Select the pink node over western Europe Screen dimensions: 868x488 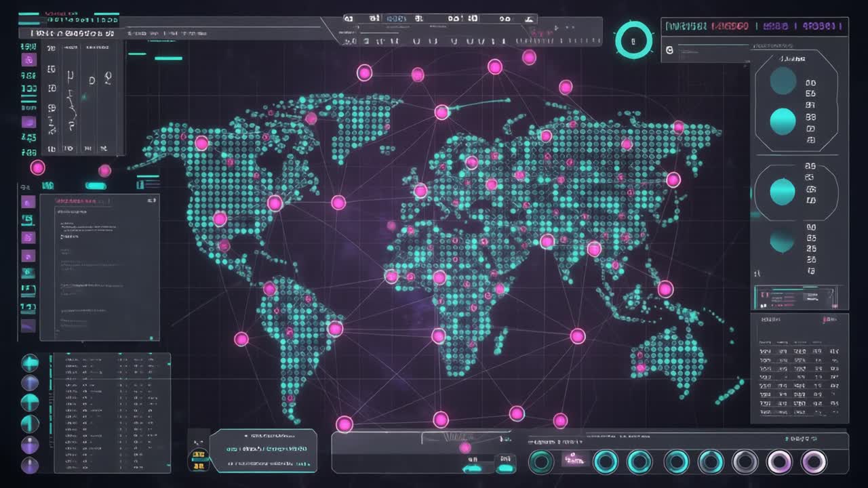click(x=420, y=190)
